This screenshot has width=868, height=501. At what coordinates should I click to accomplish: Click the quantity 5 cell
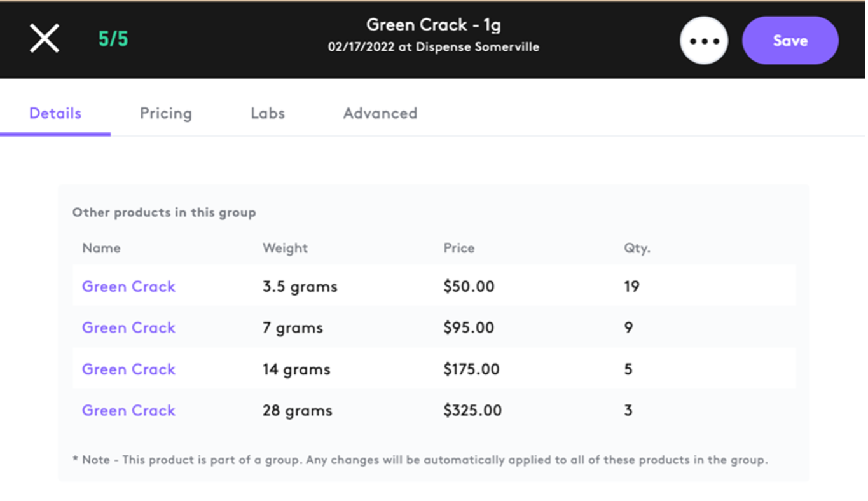(x=628, y=369)
